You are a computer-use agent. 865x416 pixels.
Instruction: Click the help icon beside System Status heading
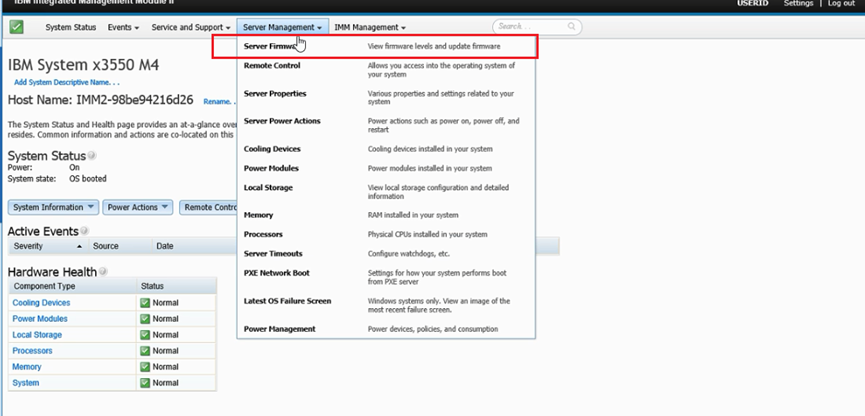pos(92,156)
